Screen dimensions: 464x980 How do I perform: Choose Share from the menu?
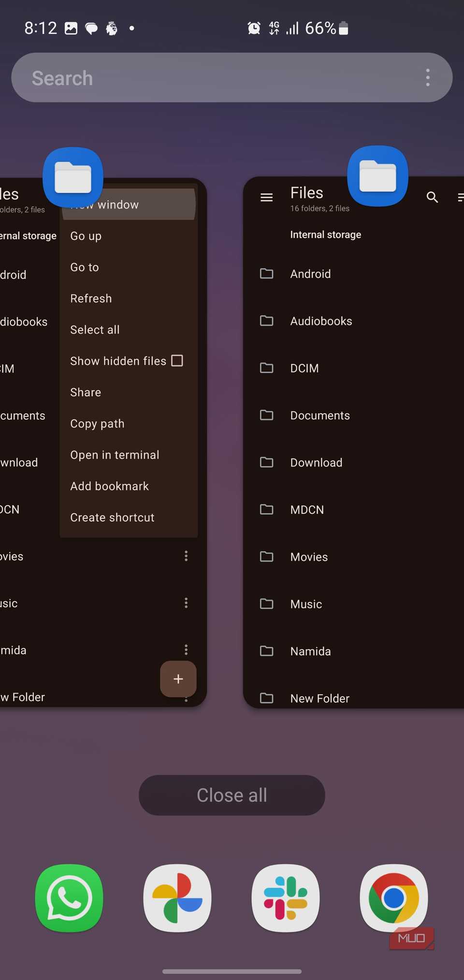click(129, 392)
